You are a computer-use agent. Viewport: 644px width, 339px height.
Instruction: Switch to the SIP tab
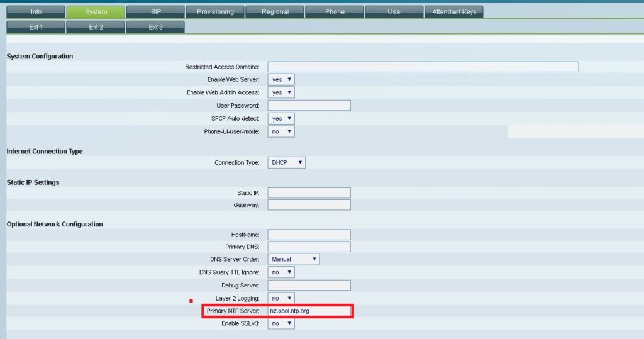click(155, 12)
